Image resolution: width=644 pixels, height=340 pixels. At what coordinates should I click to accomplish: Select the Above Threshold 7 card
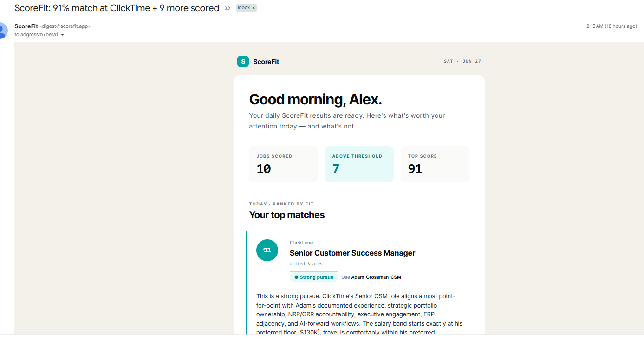pos(359,164)
